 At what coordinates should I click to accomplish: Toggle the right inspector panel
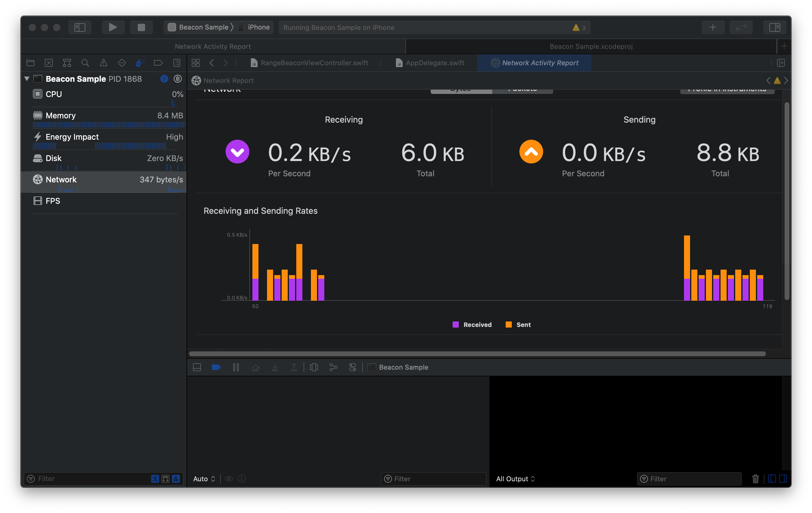[x=775, y=27]
